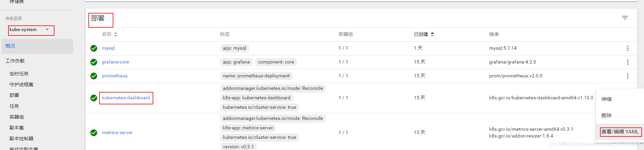Click the 标签 column header

point(225,34)
